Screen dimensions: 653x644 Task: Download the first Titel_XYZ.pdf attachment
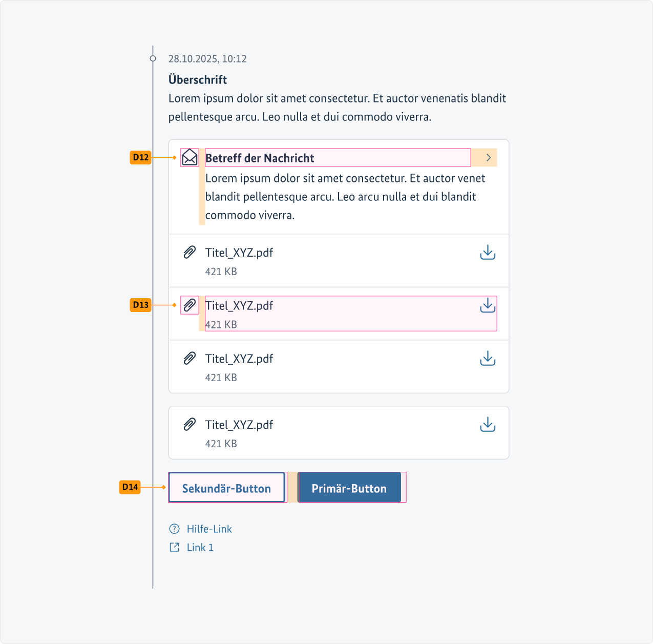click(488, 252)
